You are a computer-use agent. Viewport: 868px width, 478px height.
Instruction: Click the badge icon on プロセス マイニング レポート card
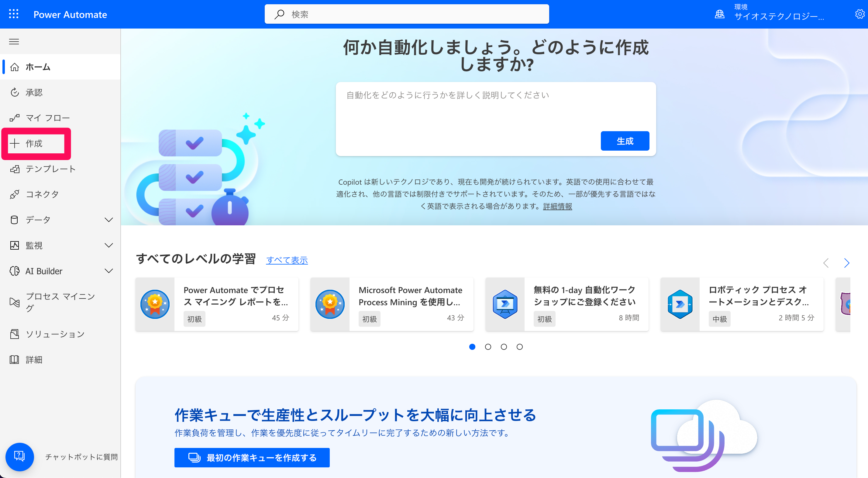pos(155,304)
